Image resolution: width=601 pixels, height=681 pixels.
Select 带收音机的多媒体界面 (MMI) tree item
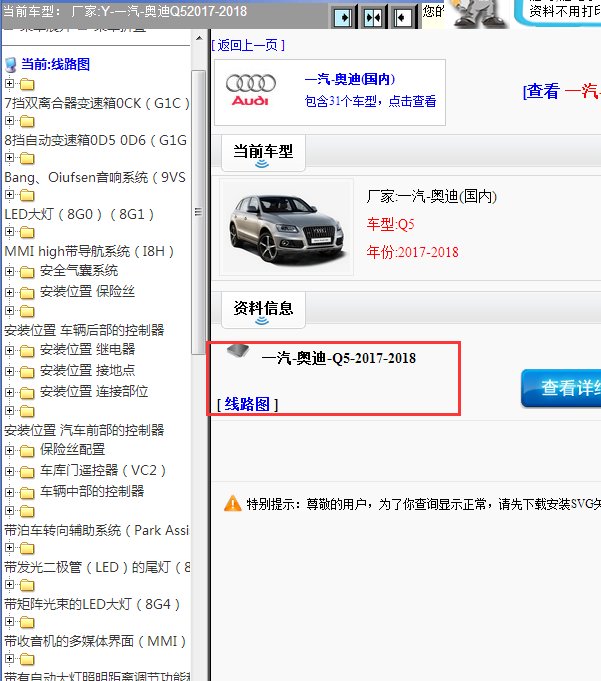[x=95, y=641]
